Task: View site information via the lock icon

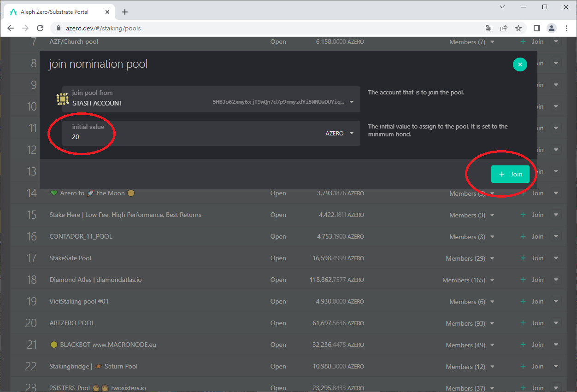Action: tap(58, 28)
